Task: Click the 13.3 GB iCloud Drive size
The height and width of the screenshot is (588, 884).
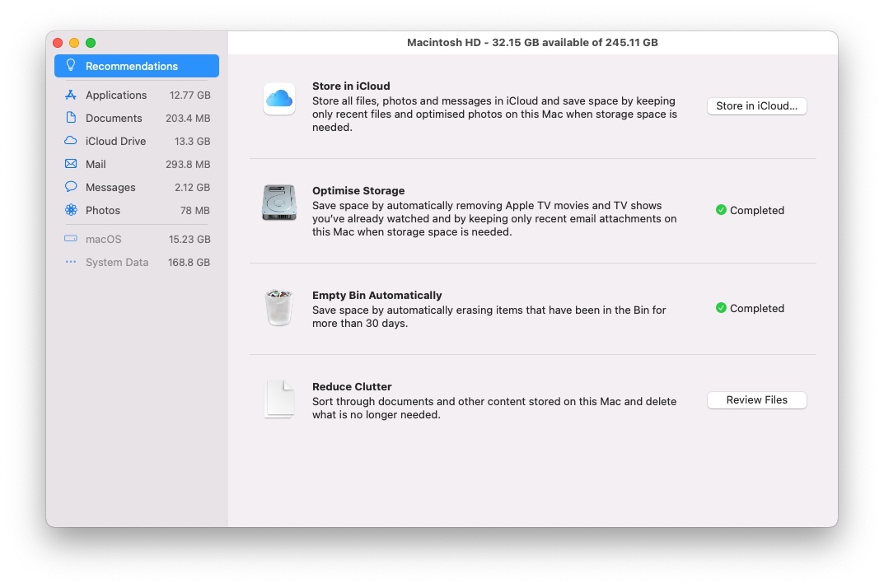Action: (192, 142)
